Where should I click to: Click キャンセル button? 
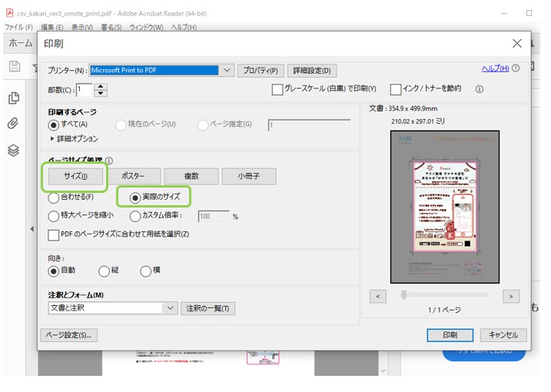(x=503, y=335)
